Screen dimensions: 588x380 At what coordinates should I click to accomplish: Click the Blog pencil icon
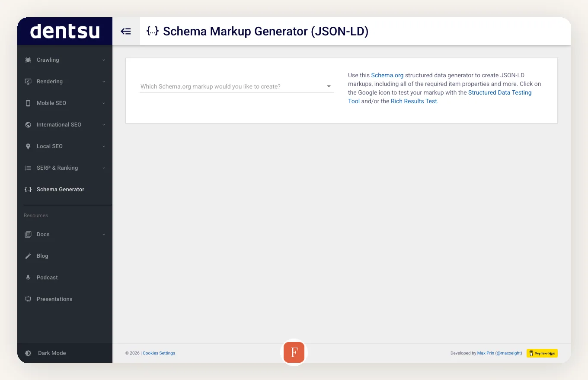coord(28,256)
